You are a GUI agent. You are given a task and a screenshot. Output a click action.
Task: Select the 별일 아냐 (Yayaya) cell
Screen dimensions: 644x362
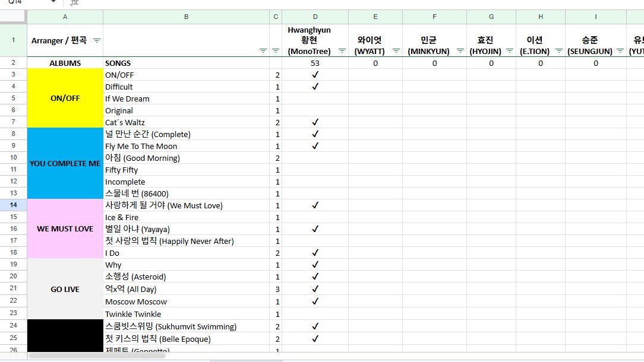(186, 229)
